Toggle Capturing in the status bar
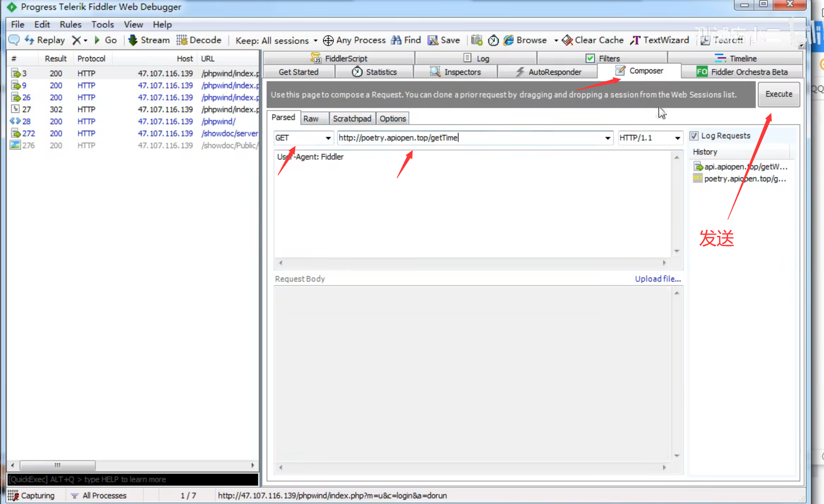 32,496
